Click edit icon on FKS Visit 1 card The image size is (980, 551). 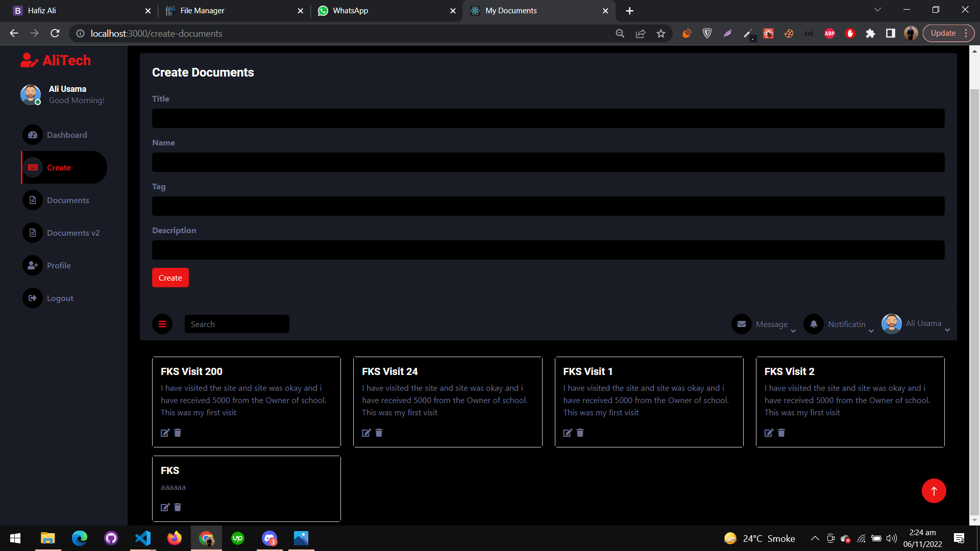click(567, 433)
